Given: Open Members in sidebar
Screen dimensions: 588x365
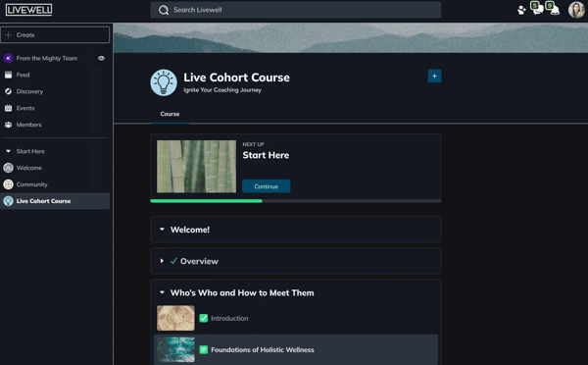Looking at the screenshot, I should coord(28,125).
